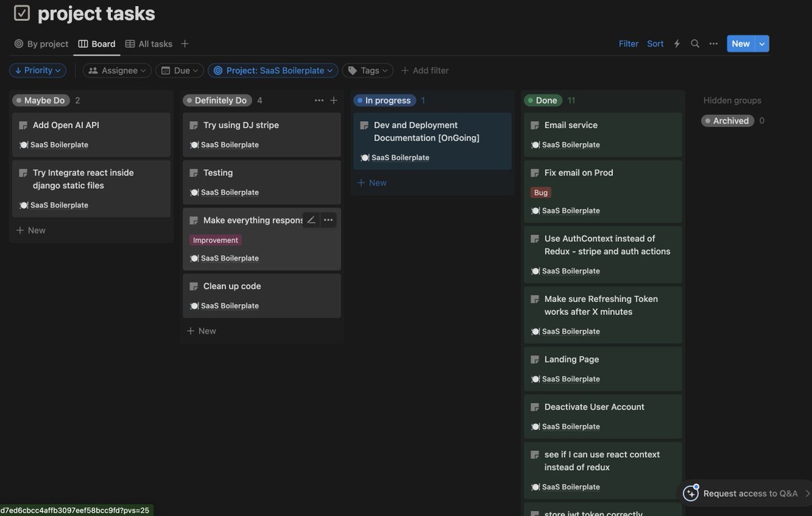Viewport: 812px width, 516px height.
Task: Open the lightning bolt automations icon
Action: (677, 43)
